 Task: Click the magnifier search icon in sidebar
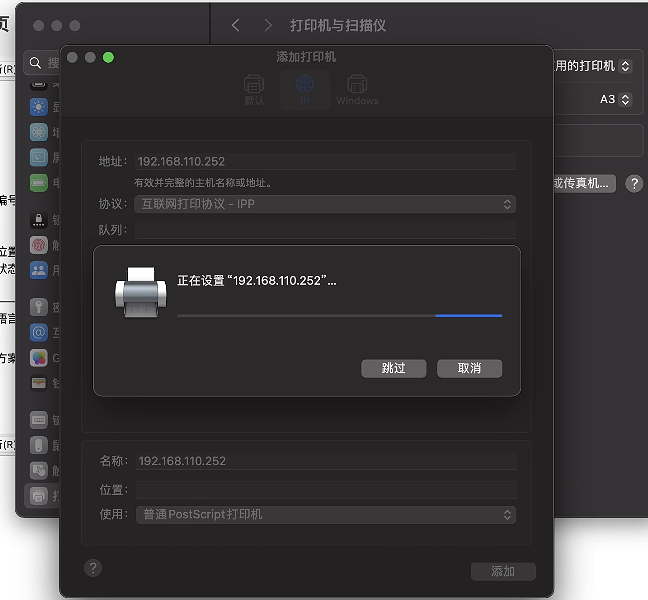[x=36, y=63]
